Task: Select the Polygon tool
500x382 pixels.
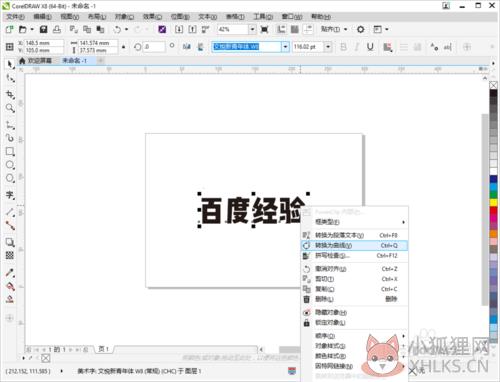Action: 10,178
